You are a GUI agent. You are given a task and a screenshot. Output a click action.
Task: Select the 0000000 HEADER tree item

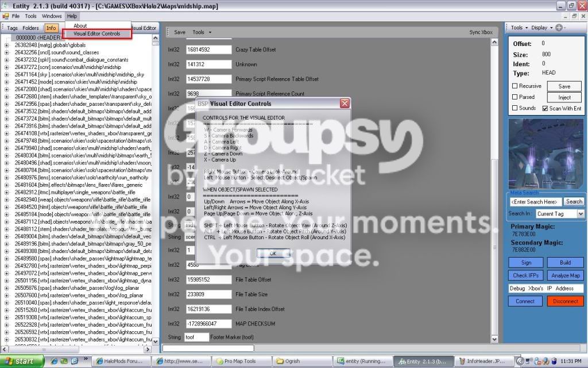[x=38, y=37]
